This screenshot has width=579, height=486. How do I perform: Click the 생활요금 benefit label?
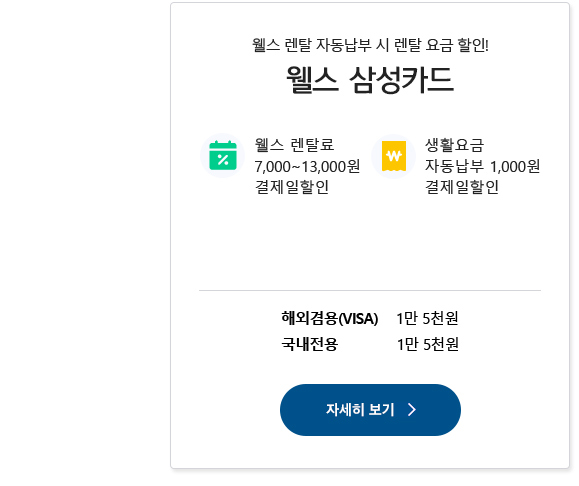454,144
